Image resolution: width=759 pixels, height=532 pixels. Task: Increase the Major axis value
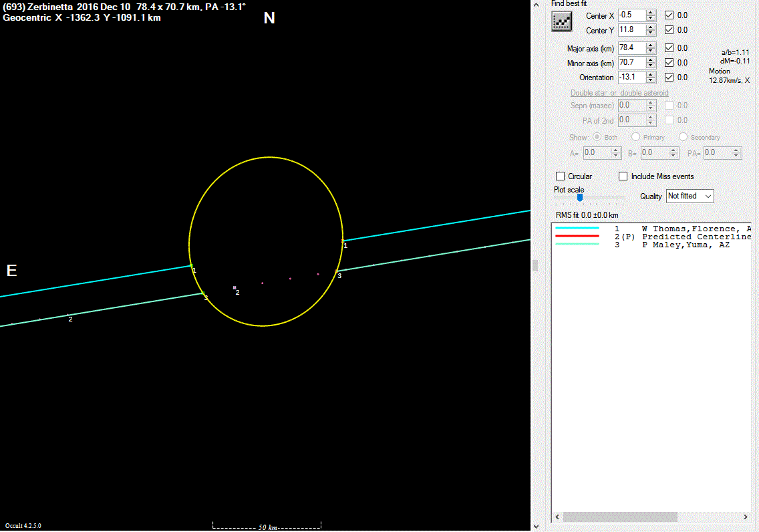point(651,45)
